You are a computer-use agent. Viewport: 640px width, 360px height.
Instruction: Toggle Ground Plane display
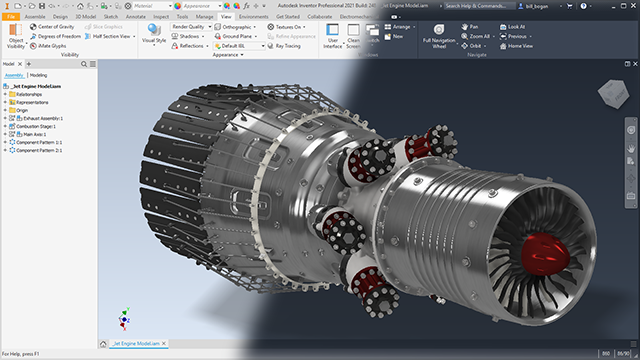233,36
